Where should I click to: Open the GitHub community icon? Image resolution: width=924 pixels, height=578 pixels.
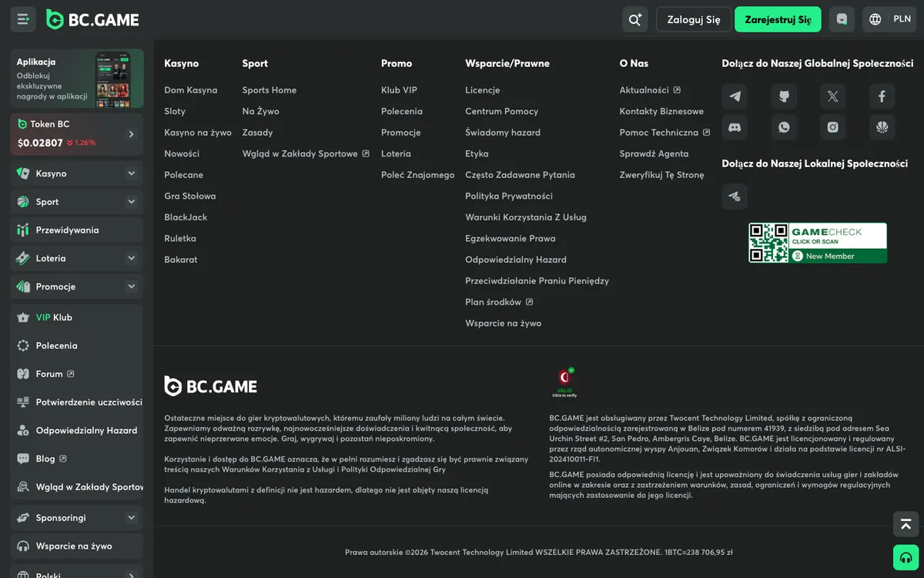click(784, 96)
